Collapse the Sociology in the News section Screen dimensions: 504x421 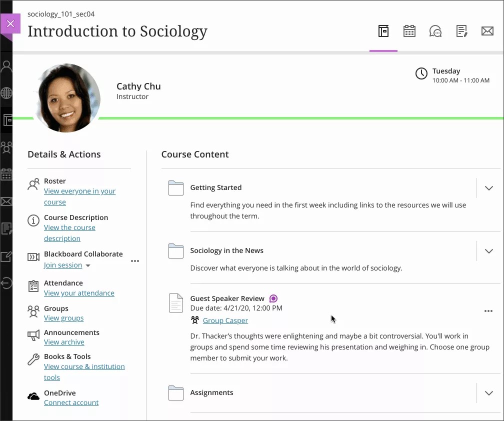point(488,251)
